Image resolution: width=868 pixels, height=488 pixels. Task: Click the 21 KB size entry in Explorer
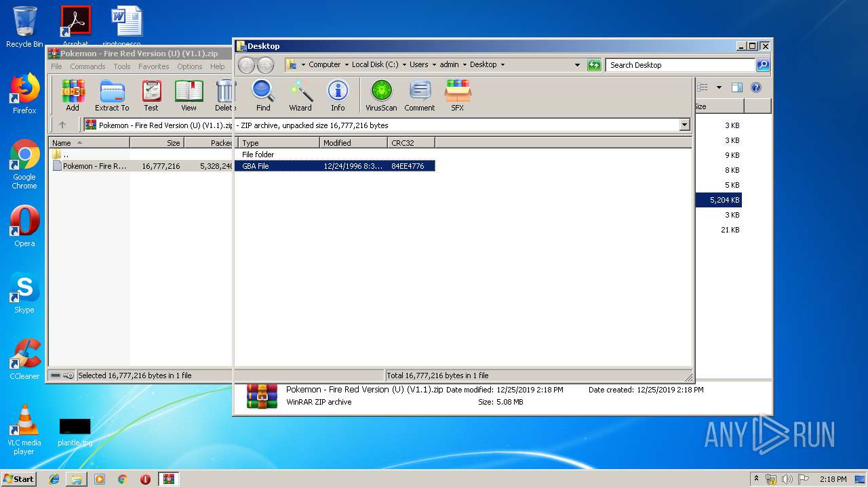pos(730,230)
